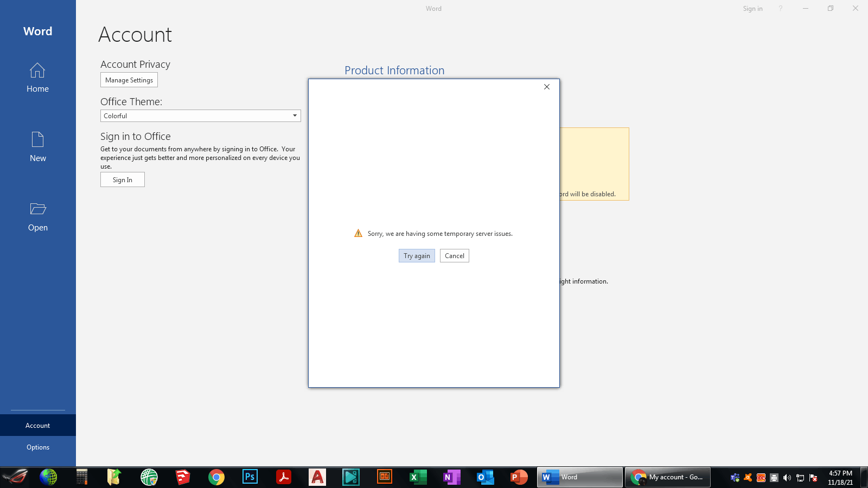Go to the Home page in Word sidebar
Viewport: 868px width, 488px height.
pos(37,77)
